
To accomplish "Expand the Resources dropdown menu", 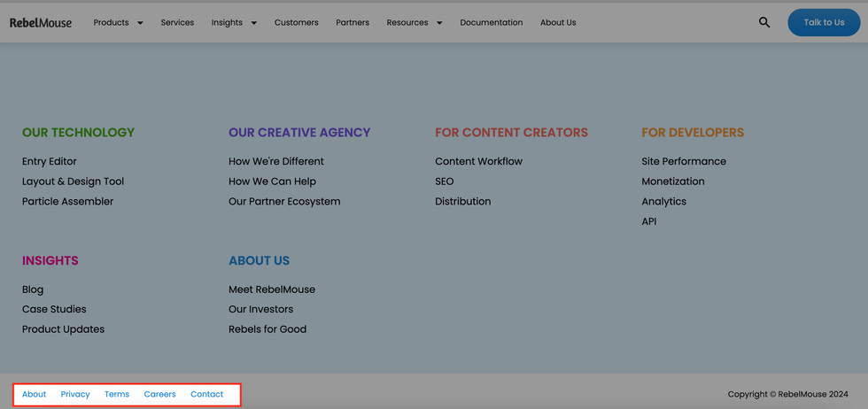I will pos(414,22).
